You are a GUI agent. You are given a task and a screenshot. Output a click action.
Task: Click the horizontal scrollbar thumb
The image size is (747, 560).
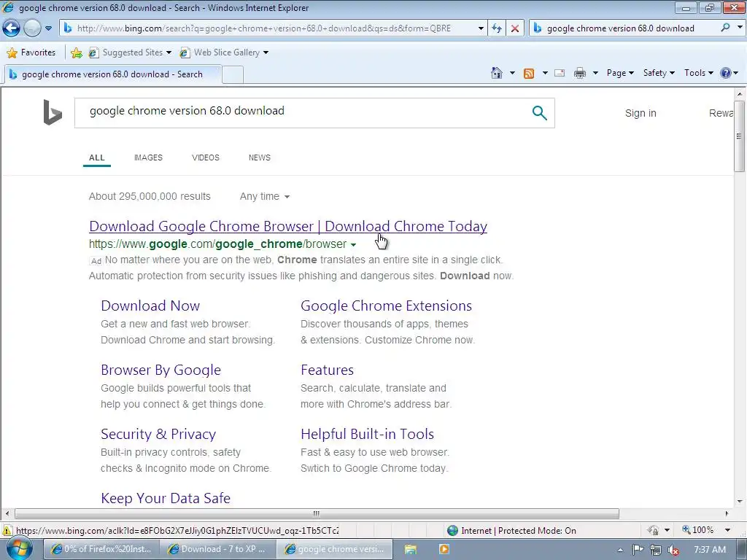tap(317, 514)
